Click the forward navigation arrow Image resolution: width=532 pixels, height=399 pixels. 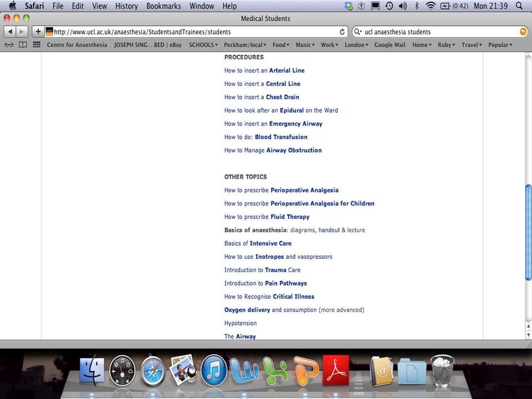pyautogui.click(x=22, y=32)
